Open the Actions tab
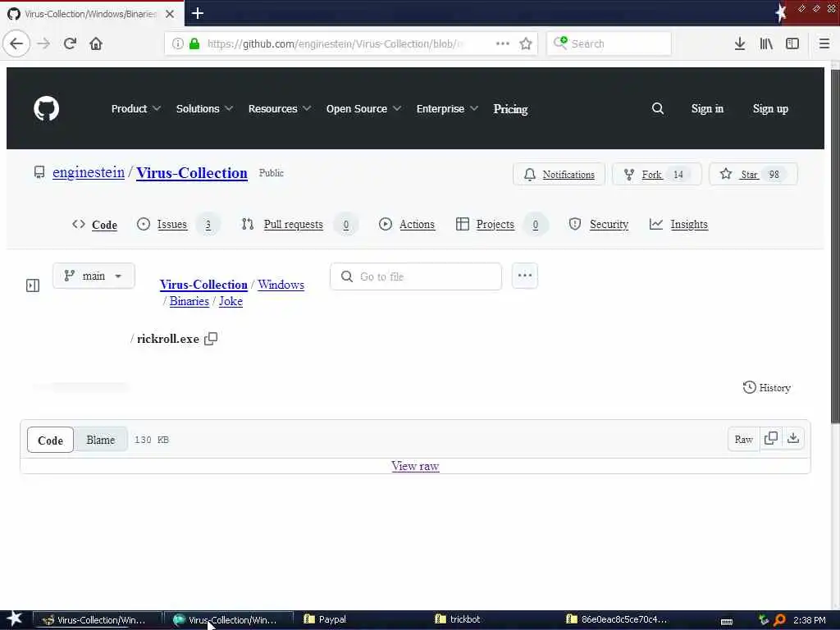 [407, 225]
